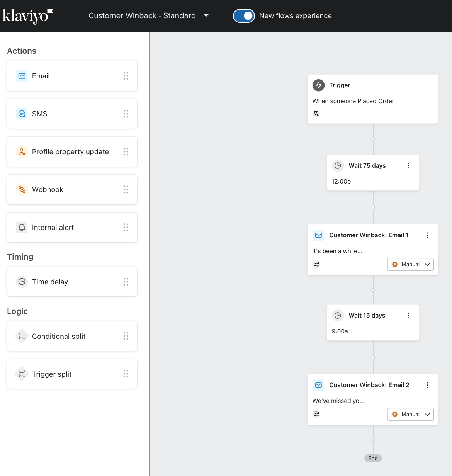The width and height of the screenshot is (452, 476).
Task: Open Wait 75 days options menu
Action: (408, 166)
